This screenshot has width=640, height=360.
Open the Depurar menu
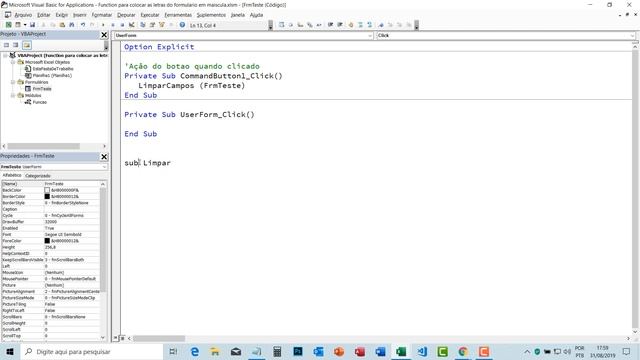(x=126, y=15)
